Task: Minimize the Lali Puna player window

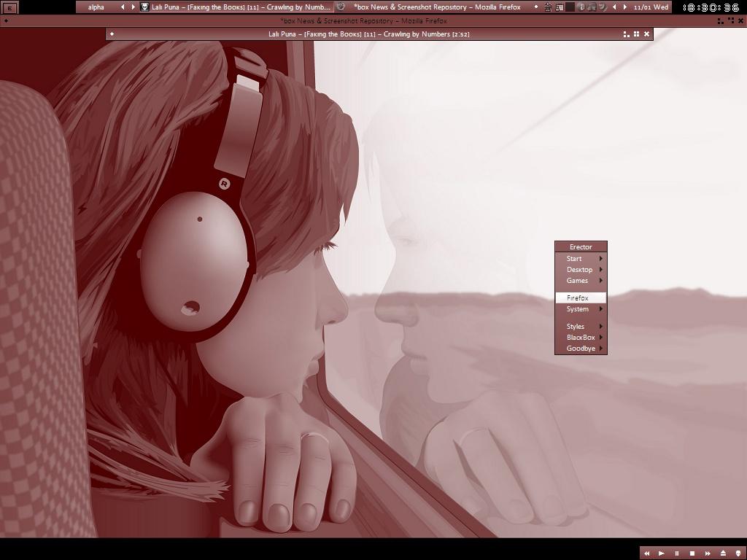Action: pyautogui.click(x=626, y=34)
